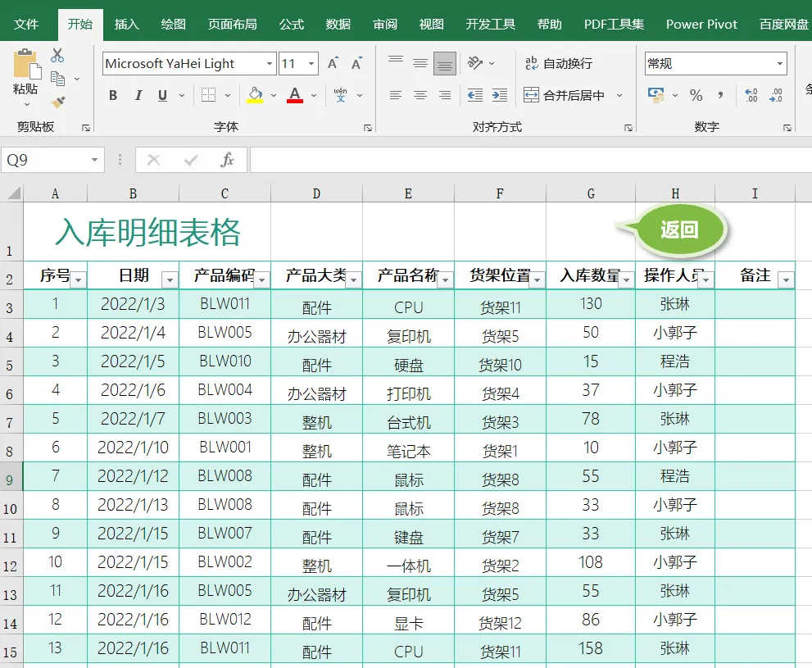Viewport: 812px width, 668px height.
Task: Switch to the 插入 tab
Action: point(126,25)
